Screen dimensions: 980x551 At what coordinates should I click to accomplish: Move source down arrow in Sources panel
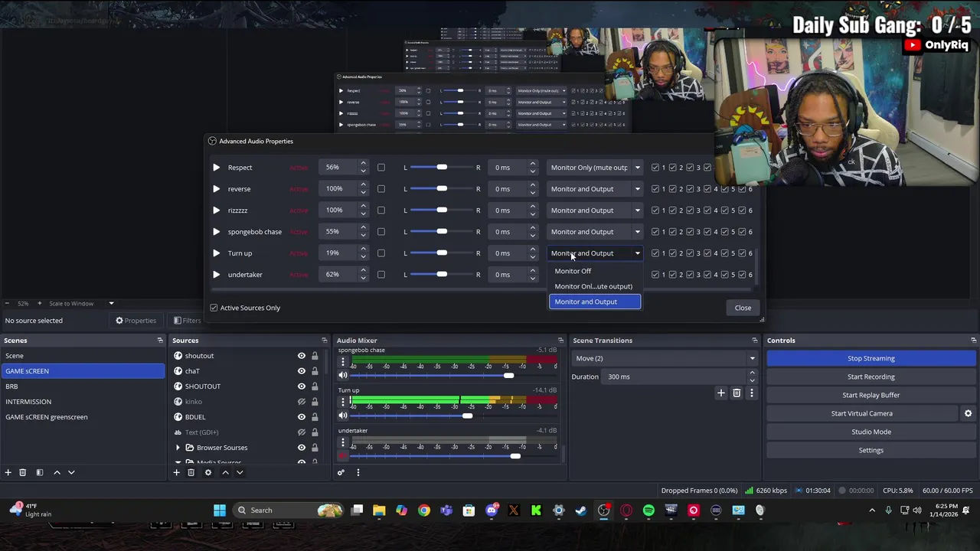coord(240,473)
